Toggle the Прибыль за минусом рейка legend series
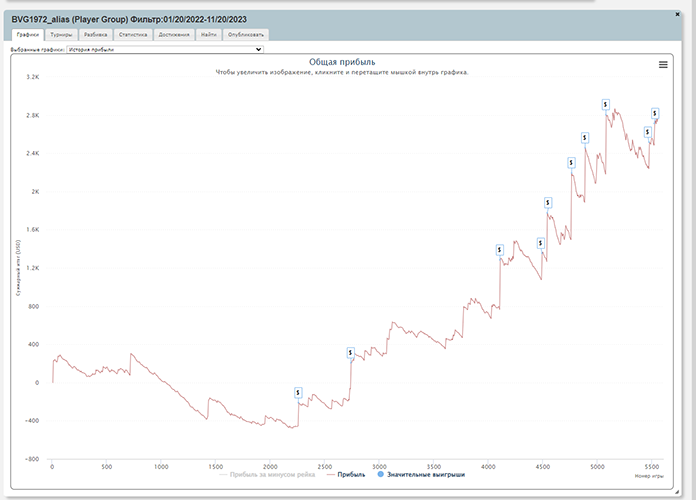The width and height of the screenshot is (696, 500). pyautogui.click(x=268, y=475)
